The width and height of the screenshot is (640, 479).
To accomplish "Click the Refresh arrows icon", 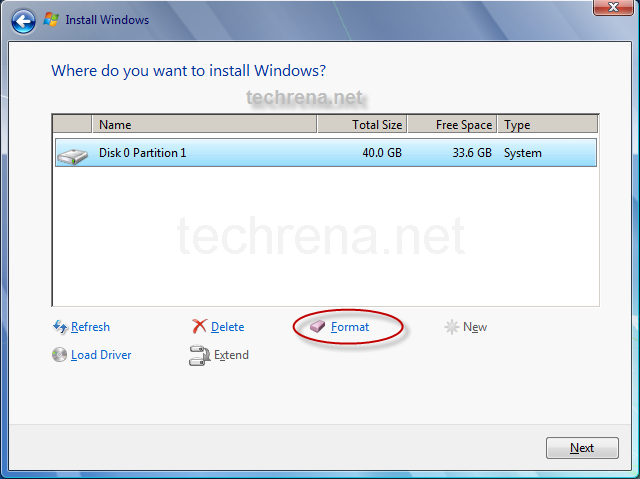I will click(60, 327).
